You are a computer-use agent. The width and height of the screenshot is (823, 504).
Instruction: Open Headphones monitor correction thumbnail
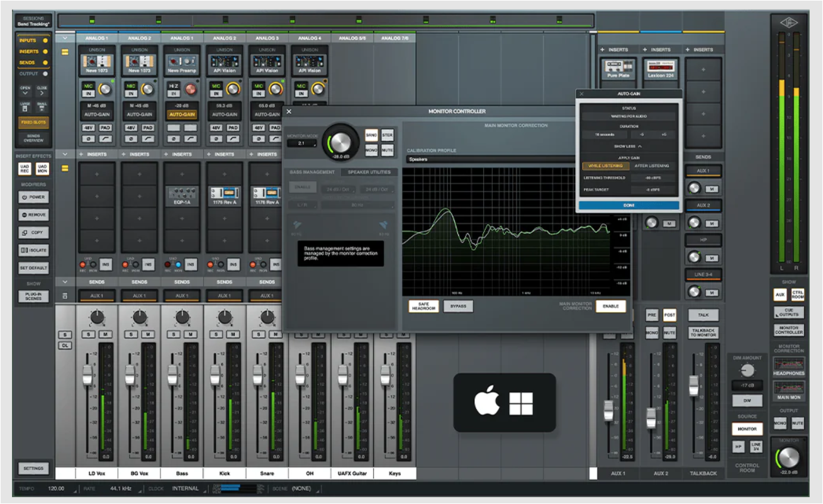pyautogui.click(x=789, y=366)
